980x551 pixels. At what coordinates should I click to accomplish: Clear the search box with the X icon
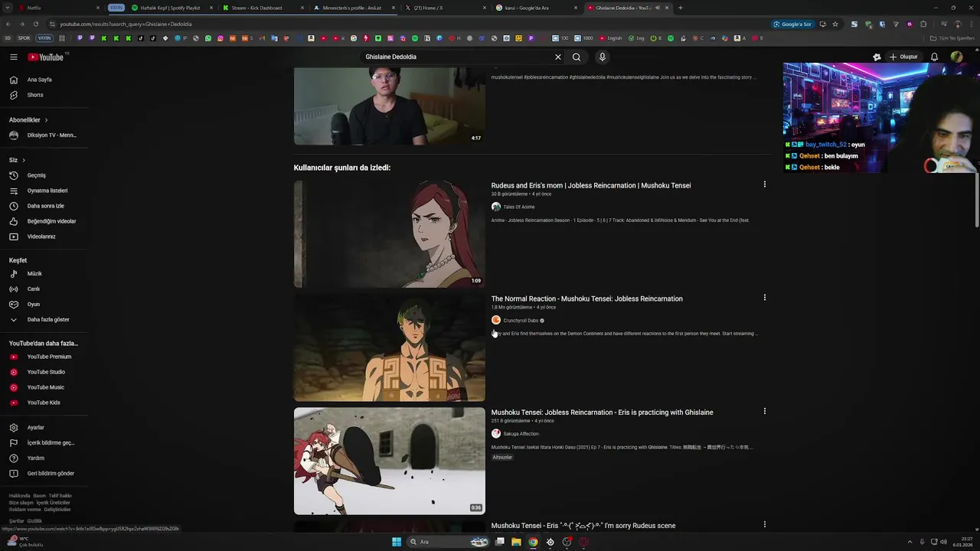(558, 57)
